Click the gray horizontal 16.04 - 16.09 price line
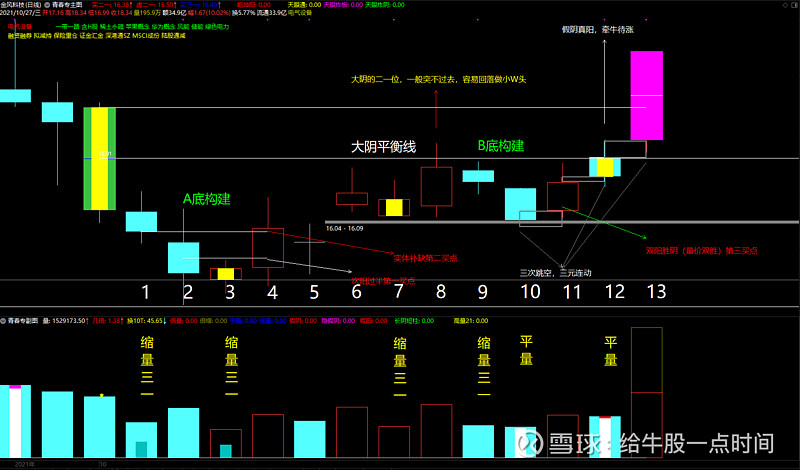Viewport: 800px width, 470px height. (x=560, y=221)
